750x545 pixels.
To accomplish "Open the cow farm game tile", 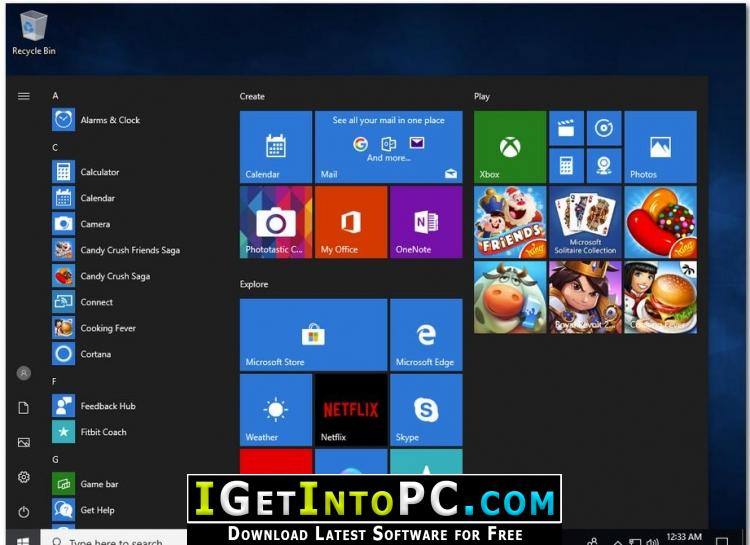I will pyautogui.click(x=510, y=297).
